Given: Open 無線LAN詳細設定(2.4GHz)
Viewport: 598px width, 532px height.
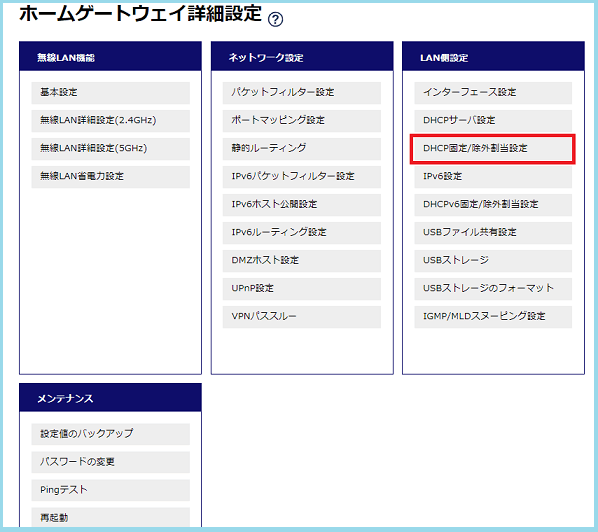Looking at the screenshot, I should 111,121.
